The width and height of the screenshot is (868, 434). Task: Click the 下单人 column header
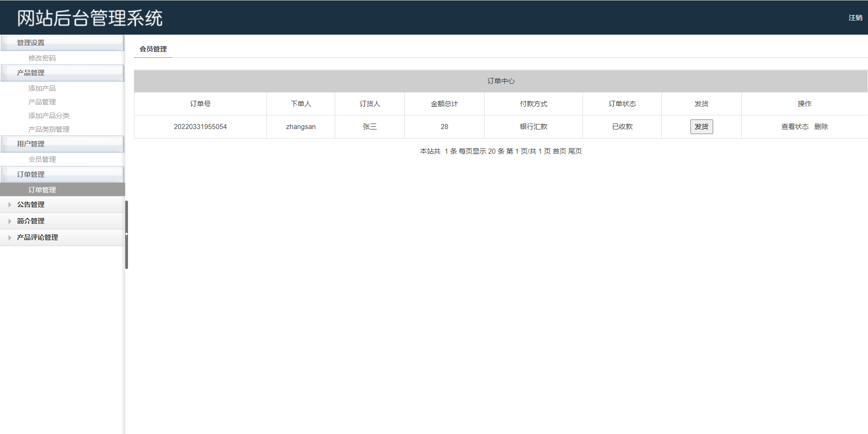(x=301, y=104)
